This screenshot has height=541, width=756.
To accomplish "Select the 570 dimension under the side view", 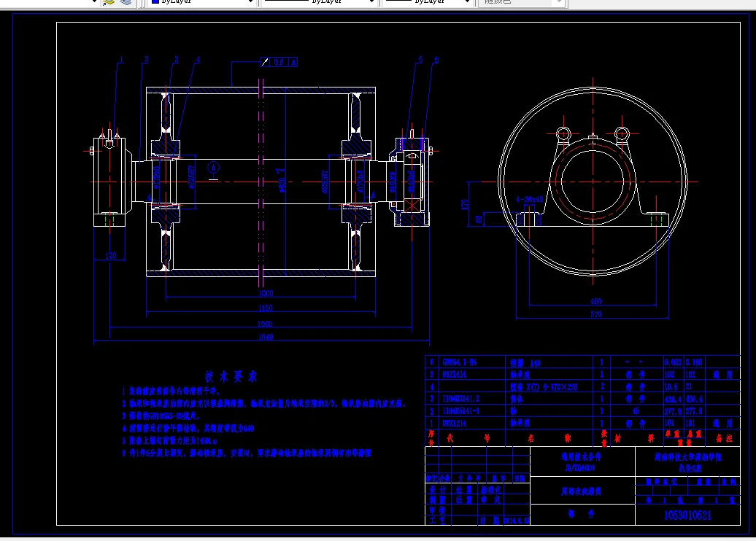I will [596, 314].
